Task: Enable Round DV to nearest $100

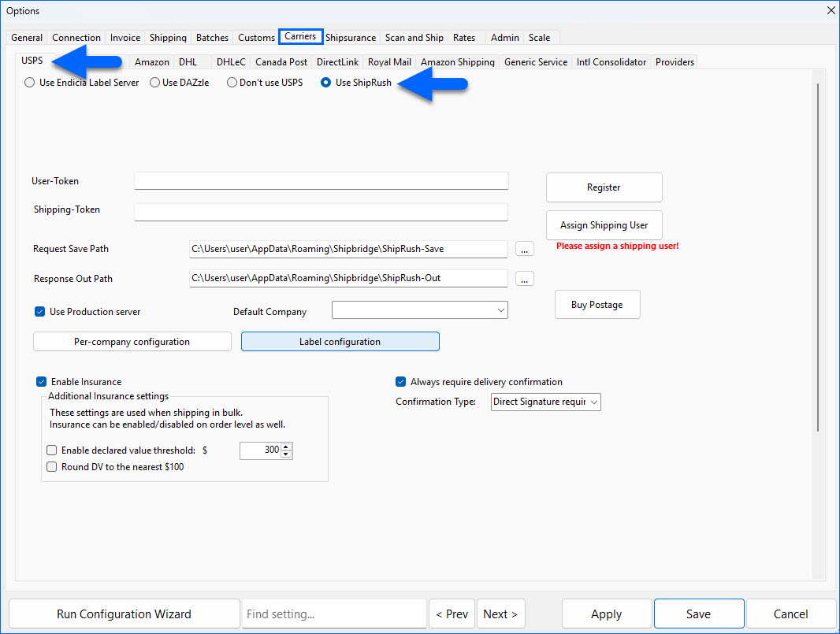Action: click(52, 467)
